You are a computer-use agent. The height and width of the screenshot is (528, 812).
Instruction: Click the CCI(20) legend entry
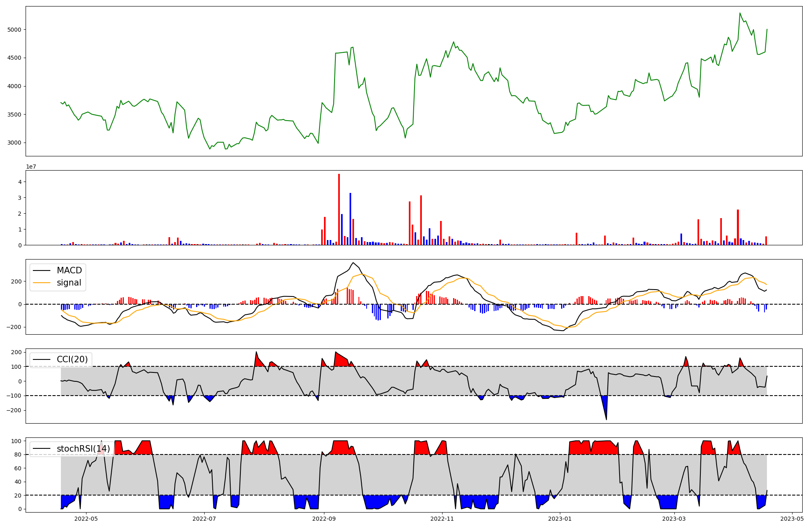[x=72, y=359]
